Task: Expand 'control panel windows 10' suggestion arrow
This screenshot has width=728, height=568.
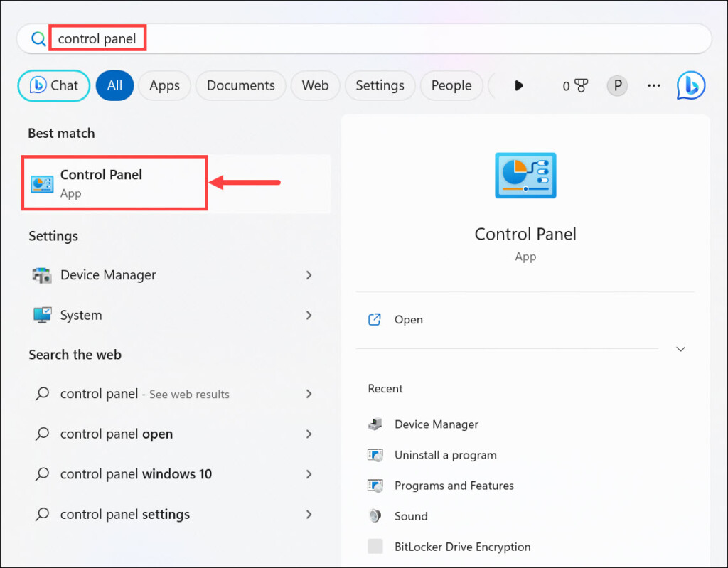Action: click(309, 474)
